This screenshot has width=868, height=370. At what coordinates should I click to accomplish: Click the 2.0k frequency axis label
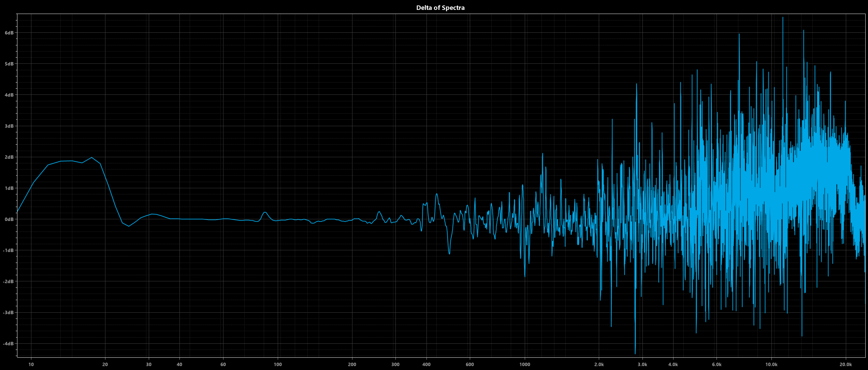click(x=599, y=364)
